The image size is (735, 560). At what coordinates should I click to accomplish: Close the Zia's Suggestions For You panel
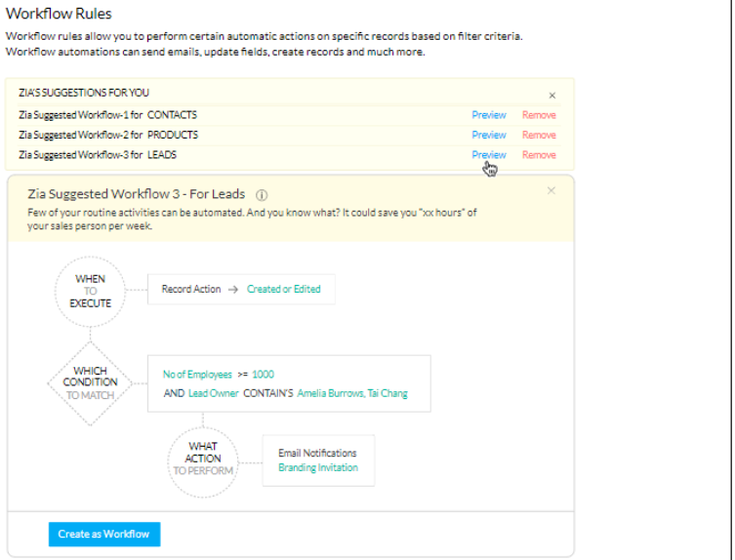551,96
